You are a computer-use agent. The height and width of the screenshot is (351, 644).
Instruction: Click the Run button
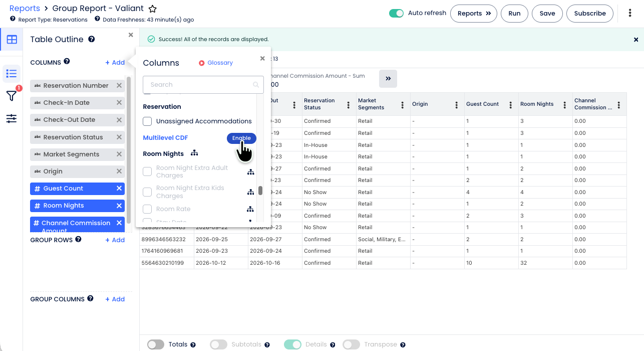pyautogui.click(x=514, y=14)
